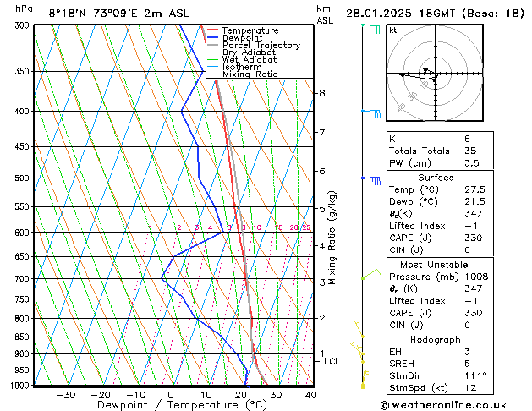Click the Dewpoint / Temperature (°C) axis title

182,405
